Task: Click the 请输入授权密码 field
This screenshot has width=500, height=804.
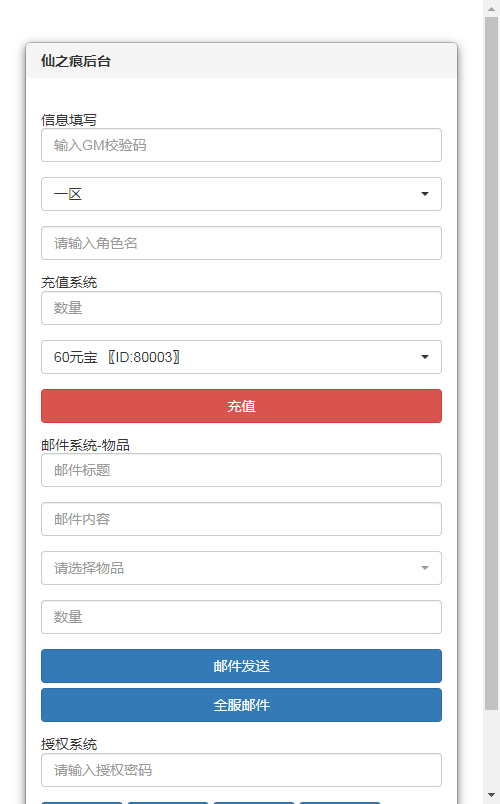Action: tap(241, 770)
